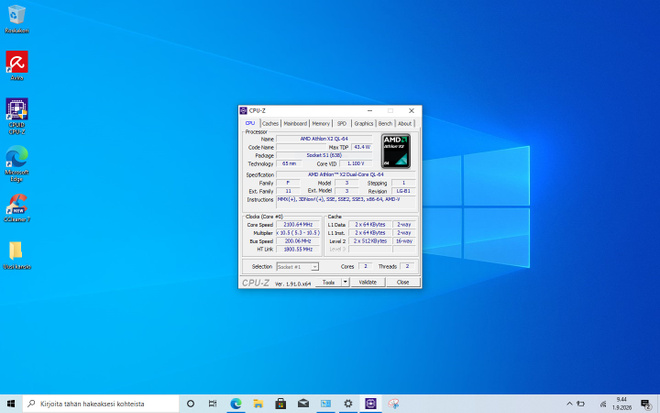Switch to the About tab
This screenshot has width=660, height=413.
click(405, 123)
